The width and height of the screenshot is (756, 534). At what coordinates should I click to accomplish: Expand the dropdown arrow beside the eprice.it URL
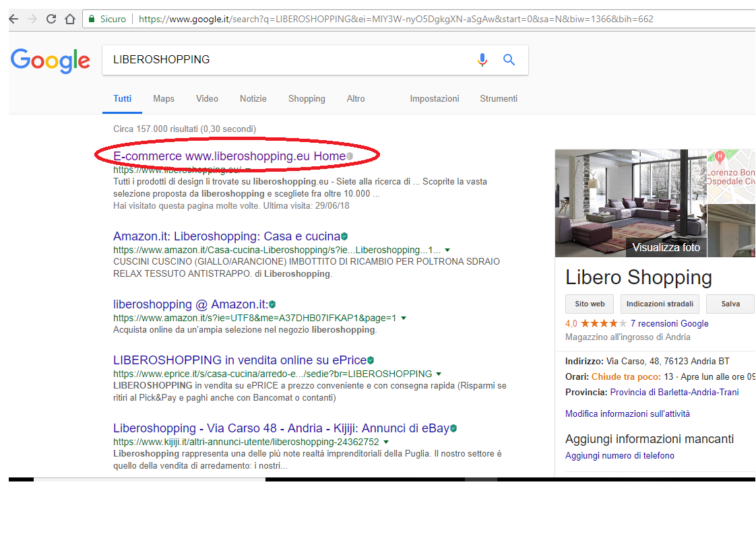point(439,374)
